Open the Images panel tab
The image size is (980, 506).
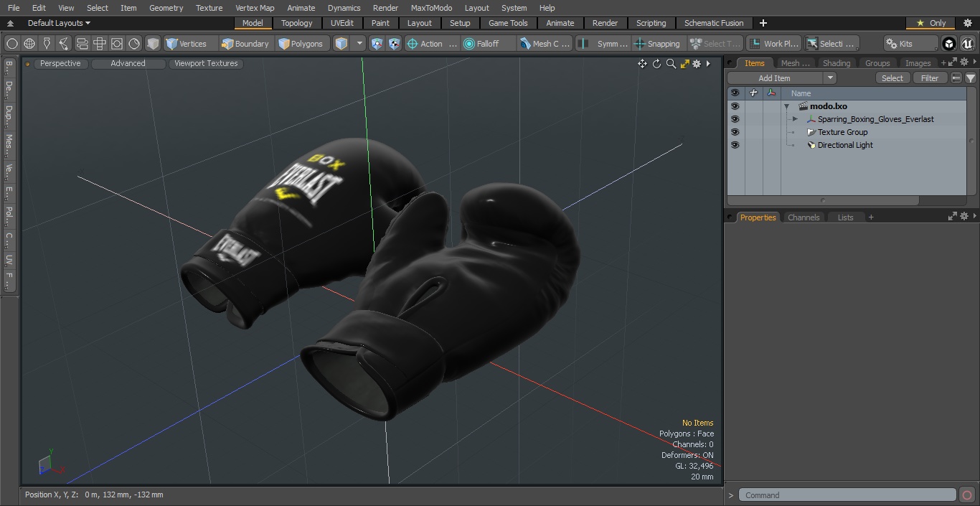click(x=918, y=63)
